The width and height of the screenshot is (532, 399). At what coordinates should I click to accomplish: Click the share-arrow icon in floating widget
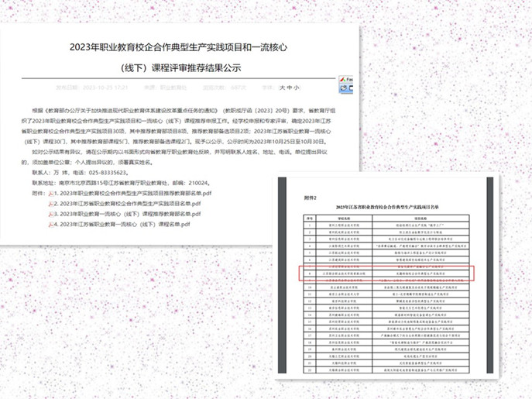click(343, 88)
